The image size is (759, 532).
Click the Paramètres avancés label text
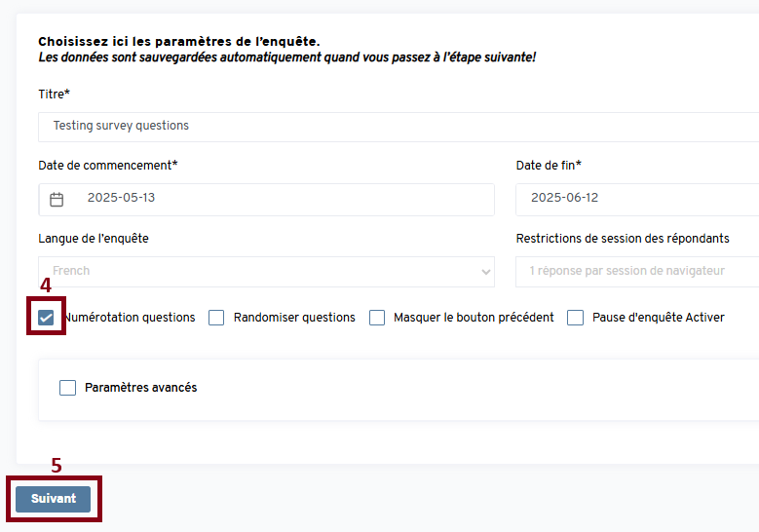pos(140,388)
